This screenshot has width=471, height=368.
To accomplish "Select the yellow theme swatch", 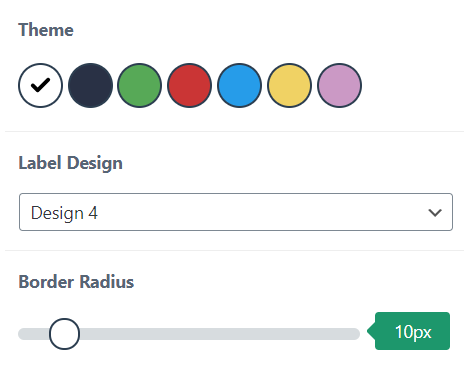I will coord(289,85).
